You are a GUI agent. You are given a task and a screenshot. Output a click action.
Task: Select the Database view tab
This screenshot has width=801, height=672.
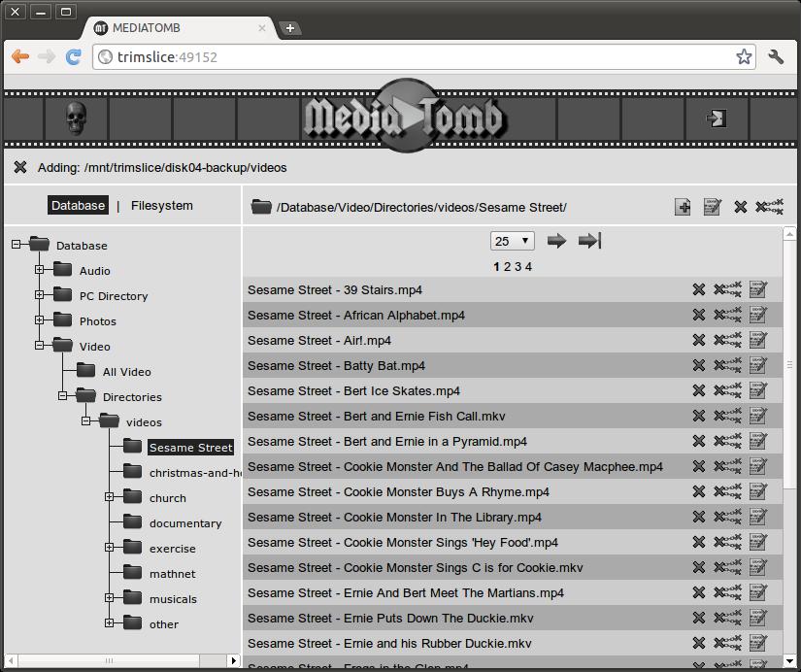78,206
